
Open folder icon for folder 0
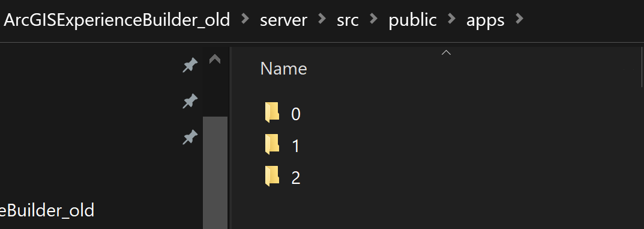272,112
